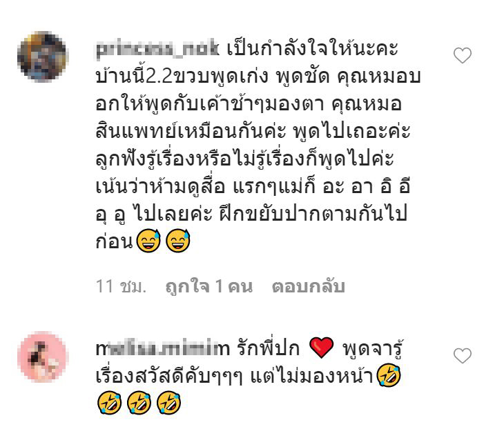504x440 pixels.
Task: Click comment line starting with 'เน้นว่าห้ามดูสื่อ'
Action: [x=253, y=186]
